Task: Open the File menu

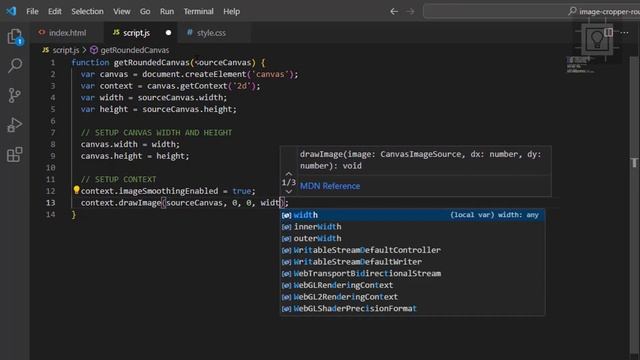Action: click(x=32, y=11)
